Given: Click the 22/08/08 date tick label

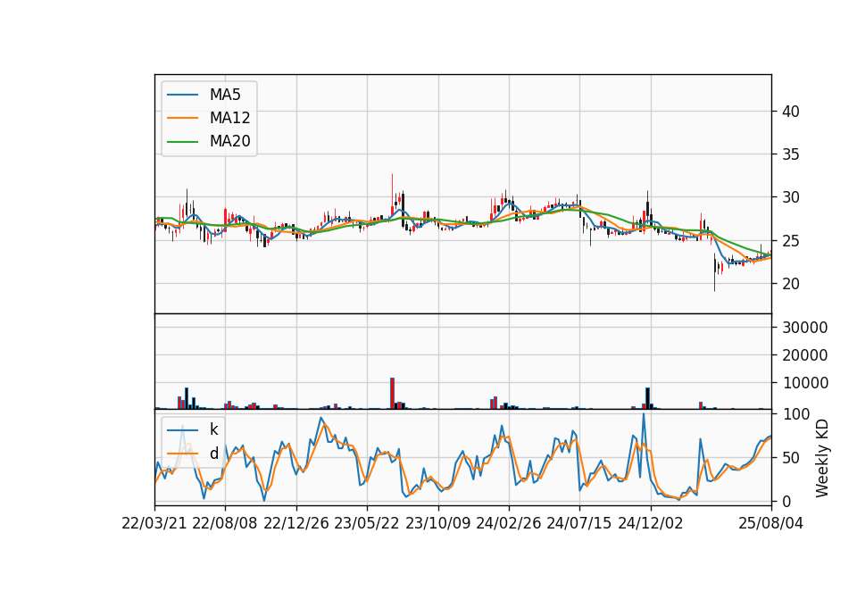Looking at the screenshot, I should point(225,524).
